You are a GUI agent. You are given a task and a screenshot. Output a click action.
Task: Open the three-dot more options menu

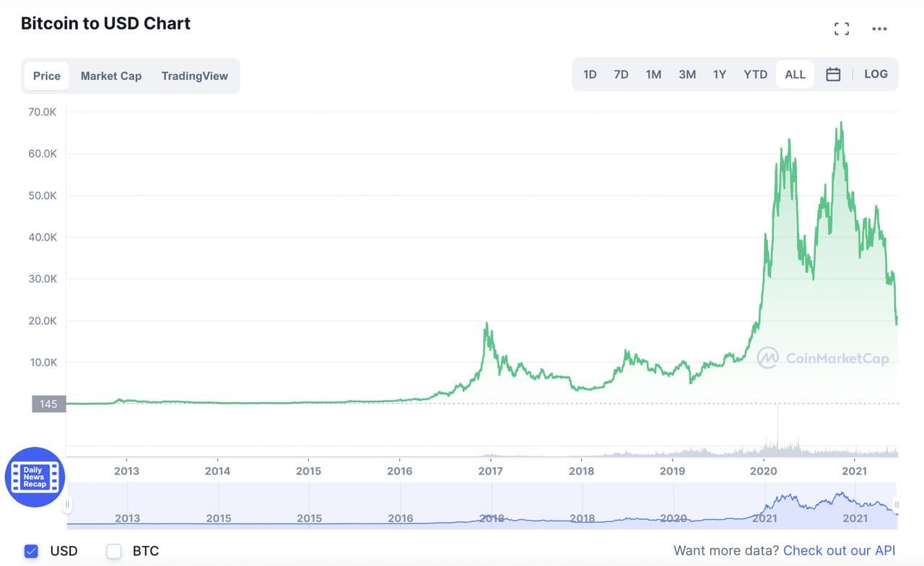click(879, 29)
